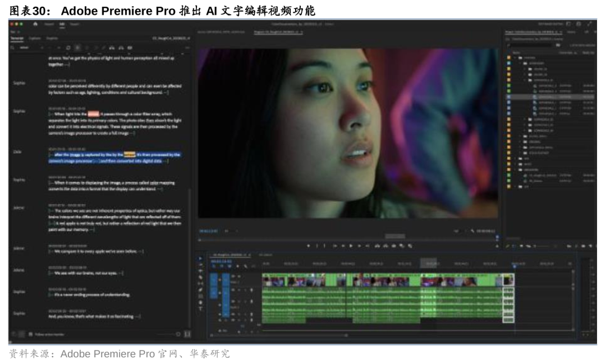The image size is (606, 364).
Task: Select the Ripple Edit tool
Action: (200, 271)
